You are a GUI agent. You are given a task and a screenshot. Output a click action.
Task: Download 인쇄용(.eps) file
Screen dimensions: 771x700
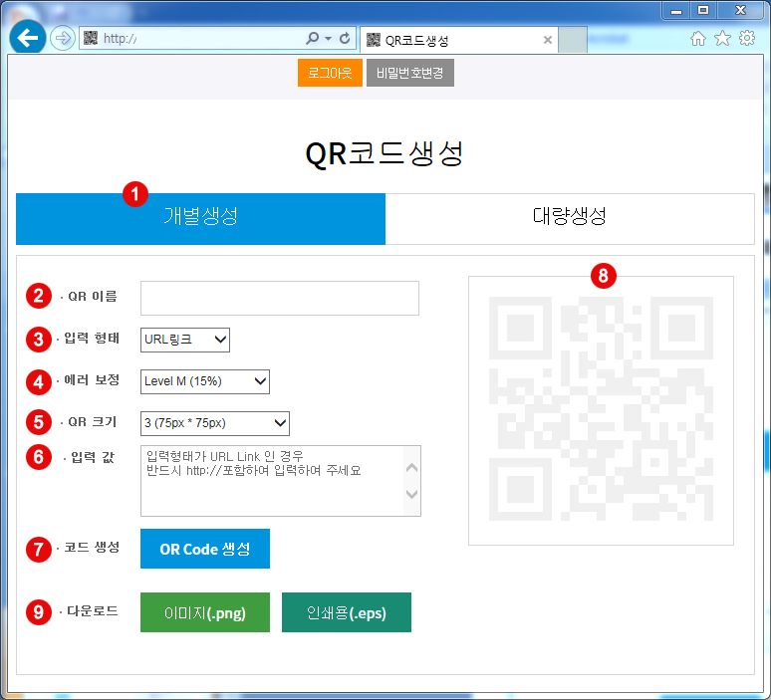347,612
